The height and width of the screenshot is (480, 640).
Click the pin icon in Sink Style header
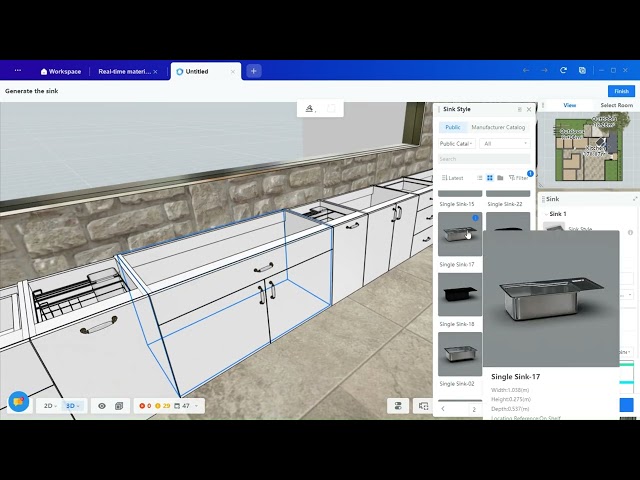point(519,109)
